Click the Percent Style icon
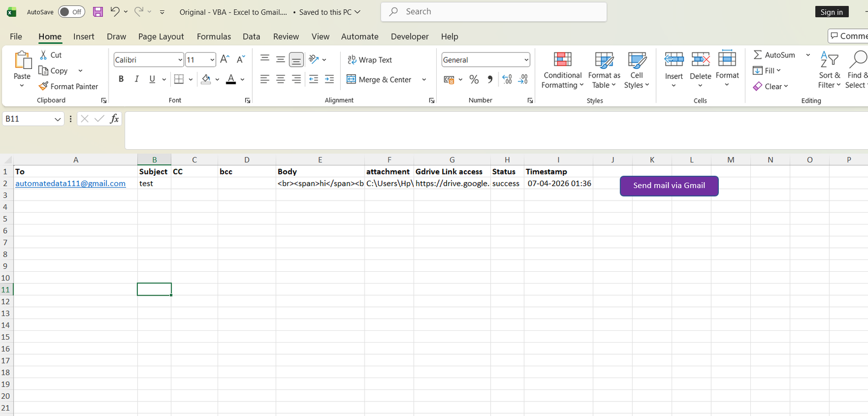The height and width of the screenshot is (416, 868). coord(474,80)
